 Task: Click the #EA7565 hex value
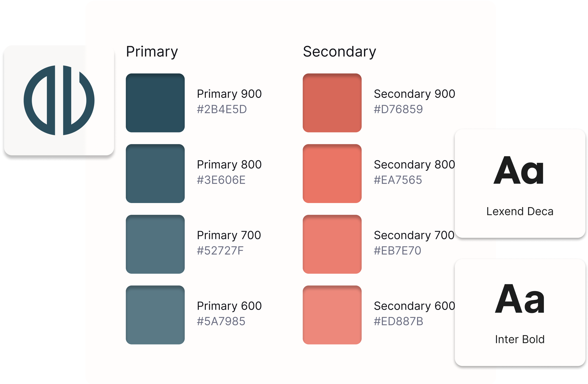coord(398,180)
